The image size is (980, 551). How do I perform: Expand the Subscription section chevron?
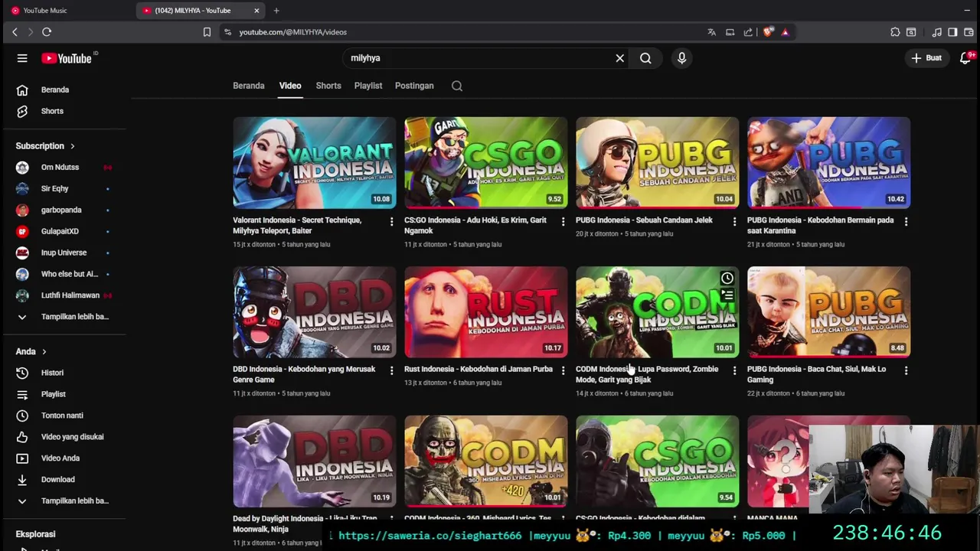73,146
